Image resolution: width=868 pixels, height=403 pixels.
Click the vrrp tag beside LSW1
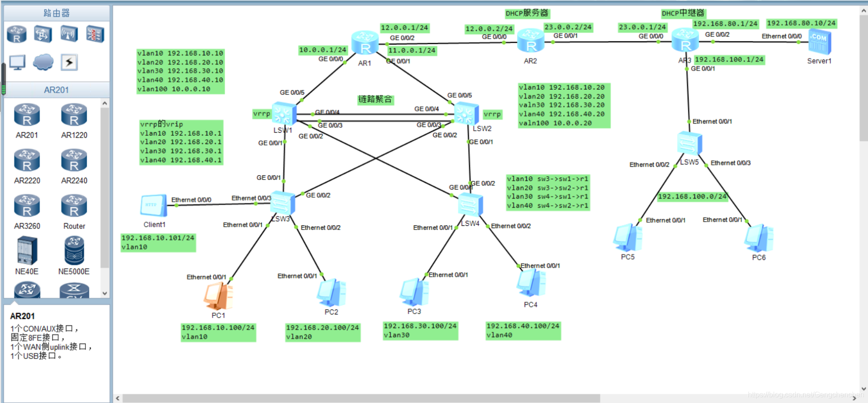262,114
